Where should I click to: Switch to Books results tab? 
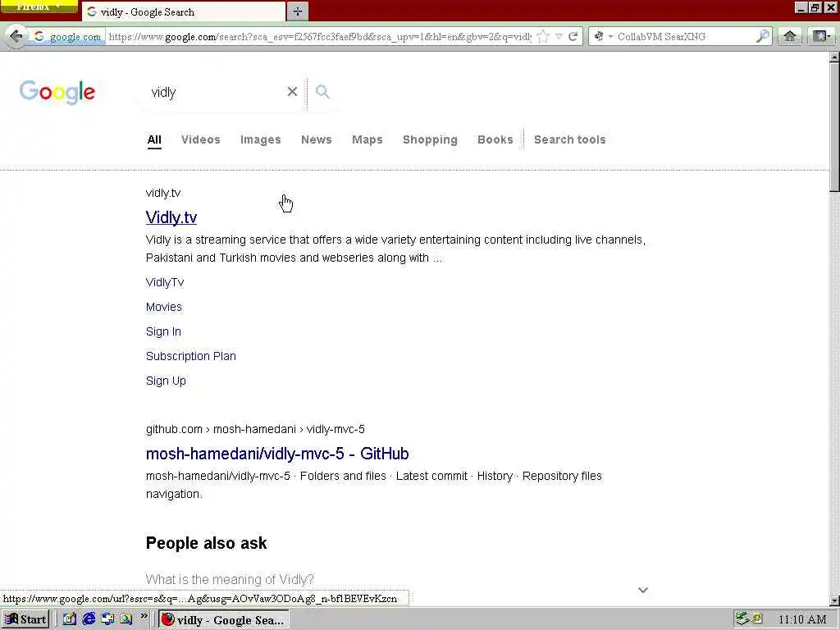495,139
